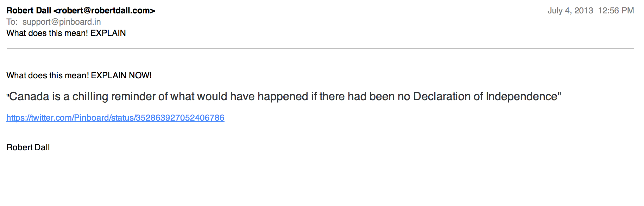This screenshot has height=206, width=644.
Task: Click the body text 'EXPLAIN NOW!'
Action: pyautogui.click(x=121, y=75)
